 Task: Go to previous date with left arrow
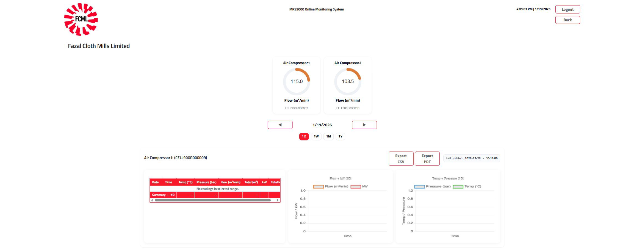(x=280, y=125)
